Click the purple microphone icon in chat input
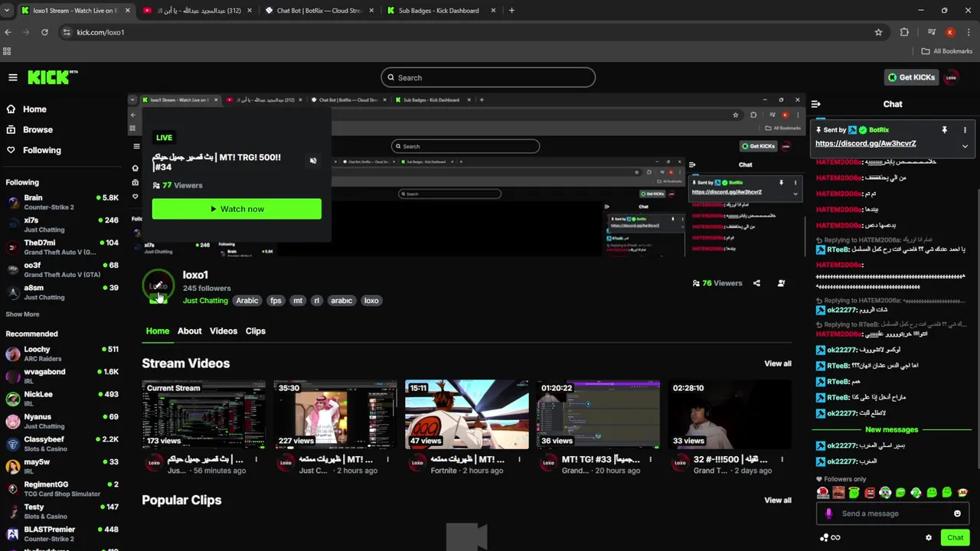Viewport: 980px width, 551px height. (x=828, y=514)
